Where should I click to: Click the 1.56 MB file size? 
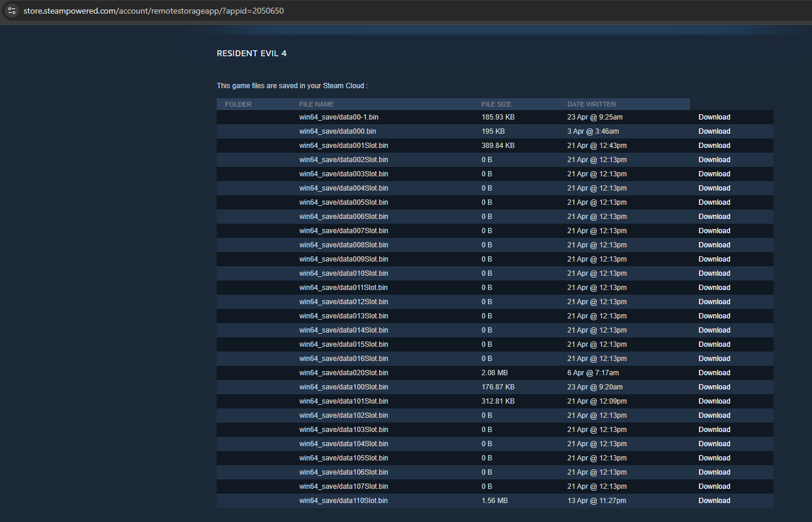495,501
